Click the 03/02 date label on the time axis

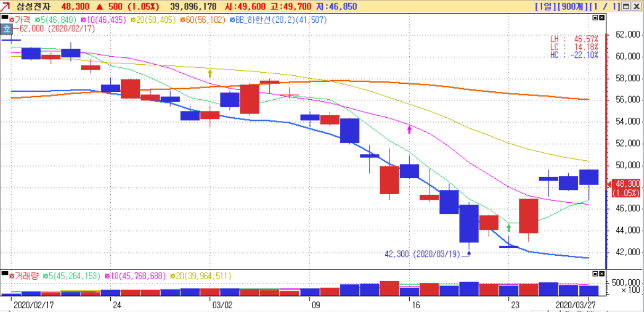point(222,306)
